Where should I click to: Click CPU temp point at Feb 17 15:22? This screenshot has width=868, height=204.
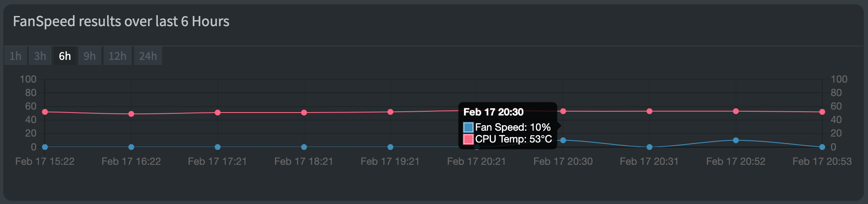[x=45, y=112]
